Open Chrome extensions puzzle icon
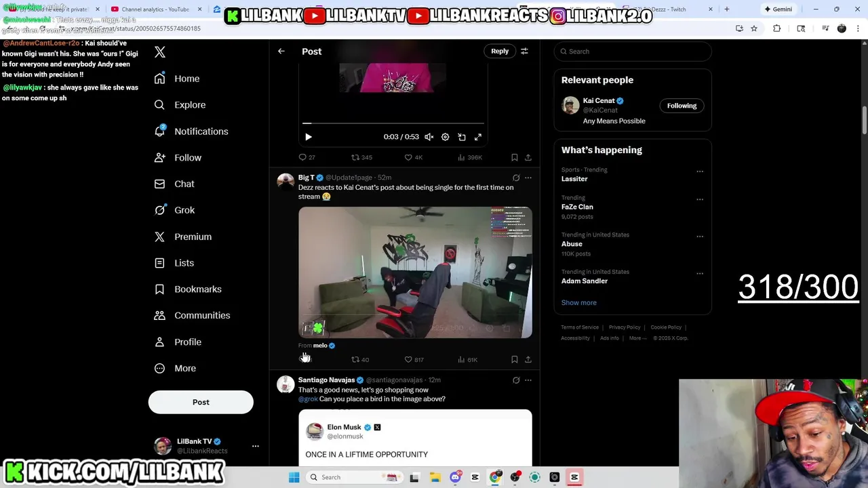The height and width of the screenshot is (488, 868). click(777, 28)
